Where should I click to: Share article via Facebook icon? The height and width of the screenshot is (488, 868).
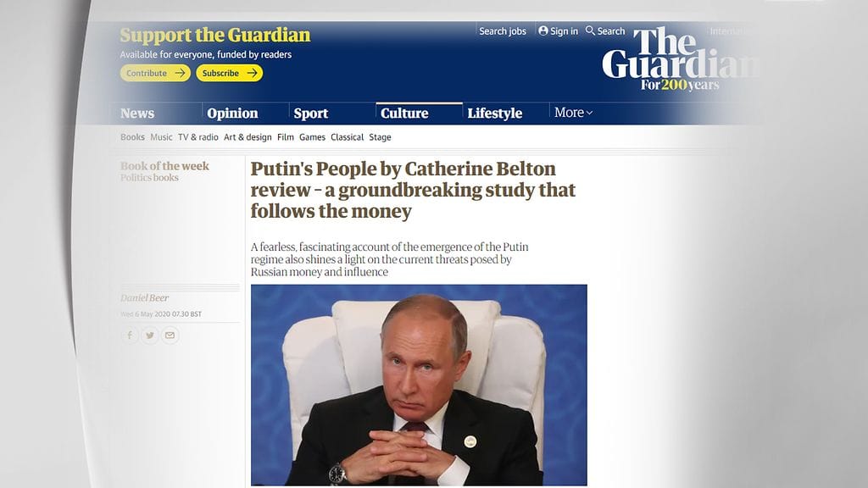point(130,335)
